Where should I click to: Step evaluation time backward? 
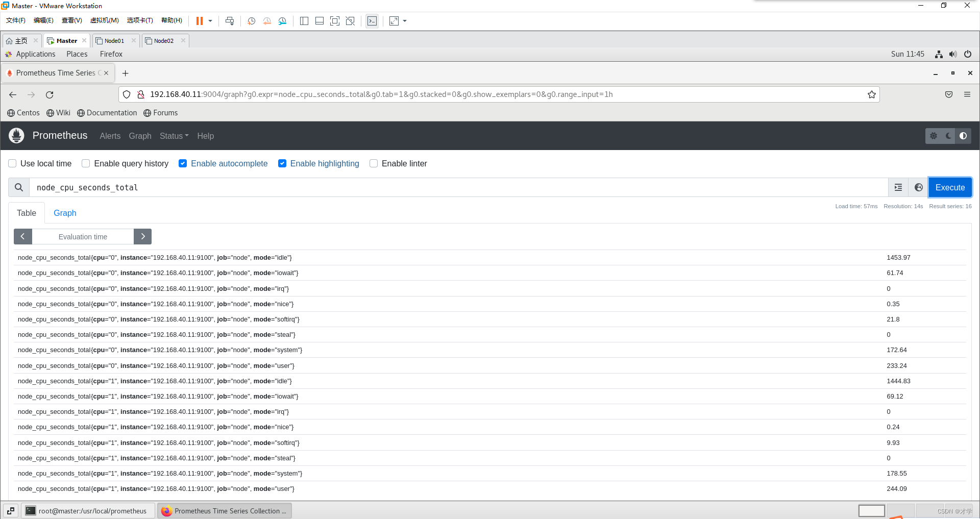[x=23, y=236]
